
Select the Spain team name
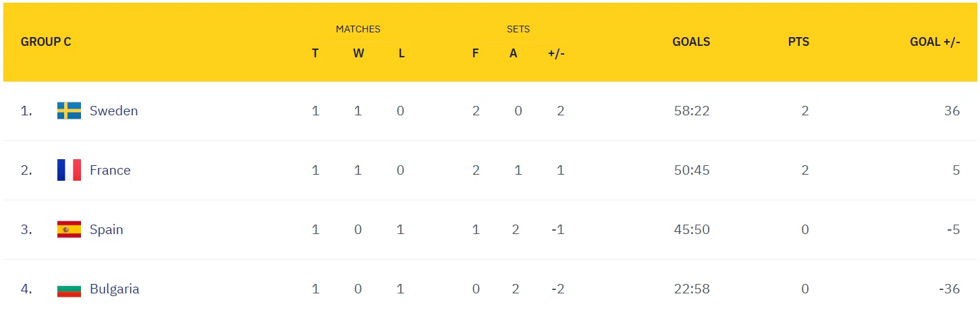coord(106,229)
